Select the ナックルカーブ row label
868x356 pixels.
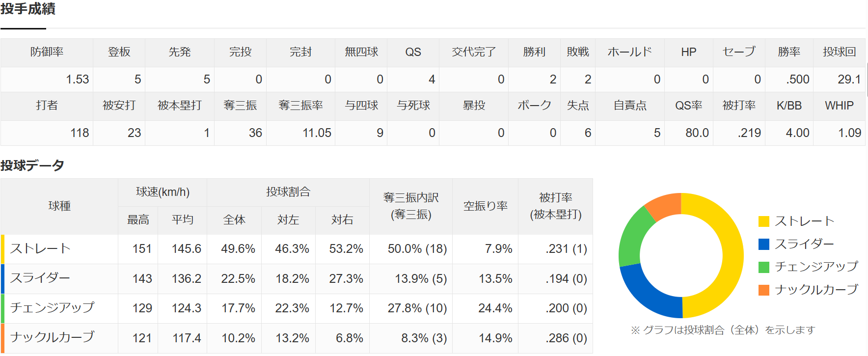[x=52, y=337]
